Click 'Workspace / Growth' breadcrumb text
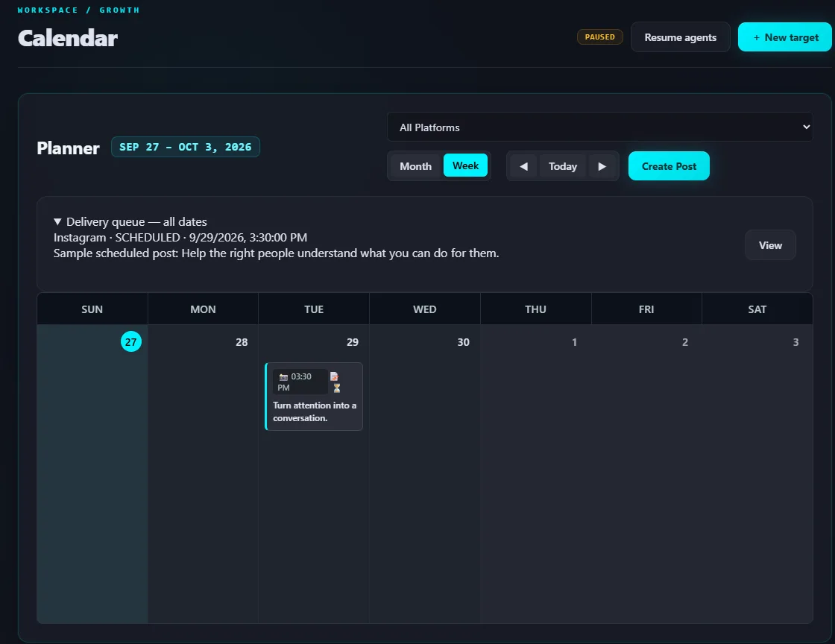 tap(79, 10)
